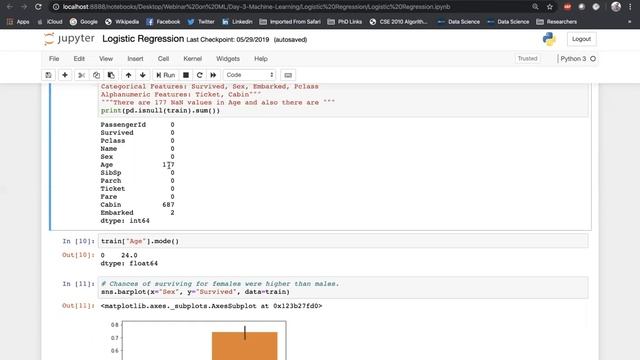Open the File menu
This screenshot has height=360, width=640.
pyautogui.click(x=54, y=59)
